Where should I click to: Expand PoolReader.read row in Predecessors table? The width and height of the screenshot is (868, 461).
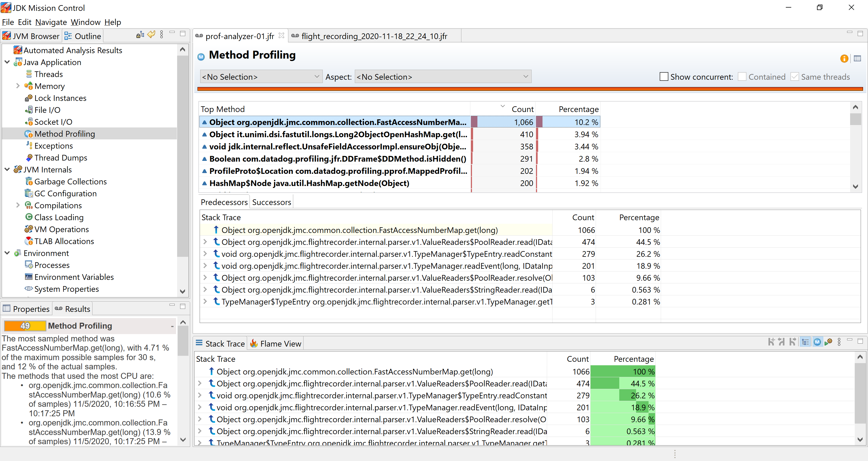[x=205, y=242]
